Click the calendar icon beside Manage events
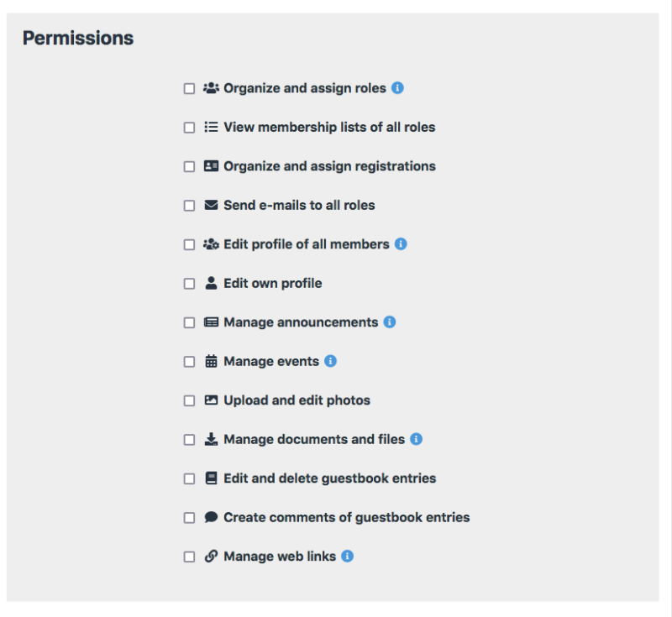Viewport: 672px width, 617px height. coord(210,360)
